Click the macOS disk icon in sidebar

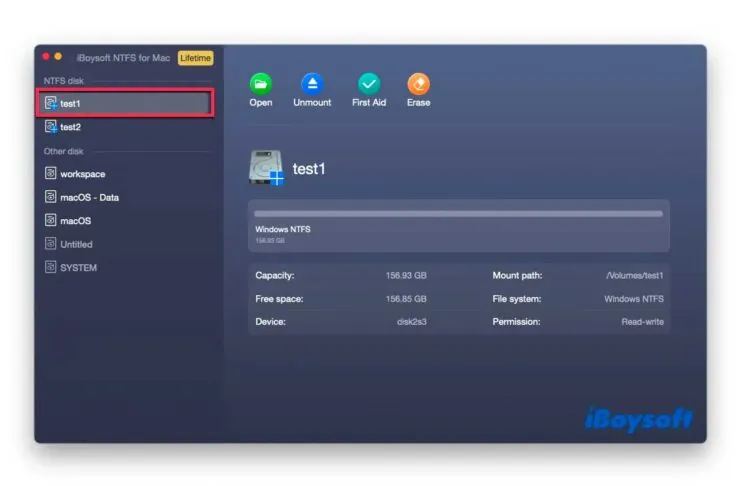point(51,220)
